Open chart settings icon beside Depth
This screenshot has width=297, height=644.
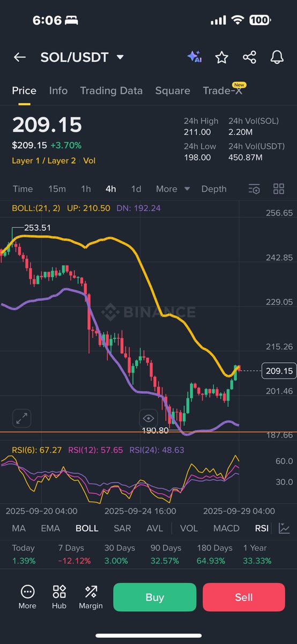click(x=254, y=189)
